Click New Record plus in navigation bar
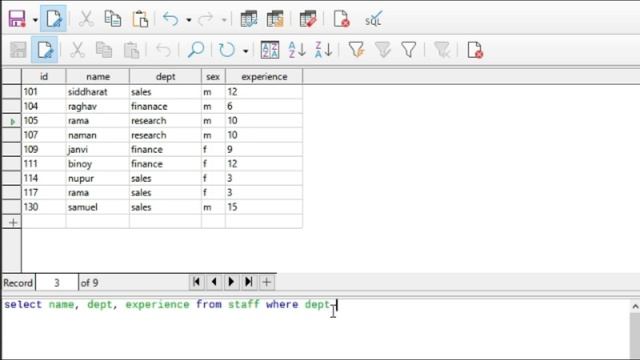The width and height of the screenshot is (640, 360). coord(266,282)
